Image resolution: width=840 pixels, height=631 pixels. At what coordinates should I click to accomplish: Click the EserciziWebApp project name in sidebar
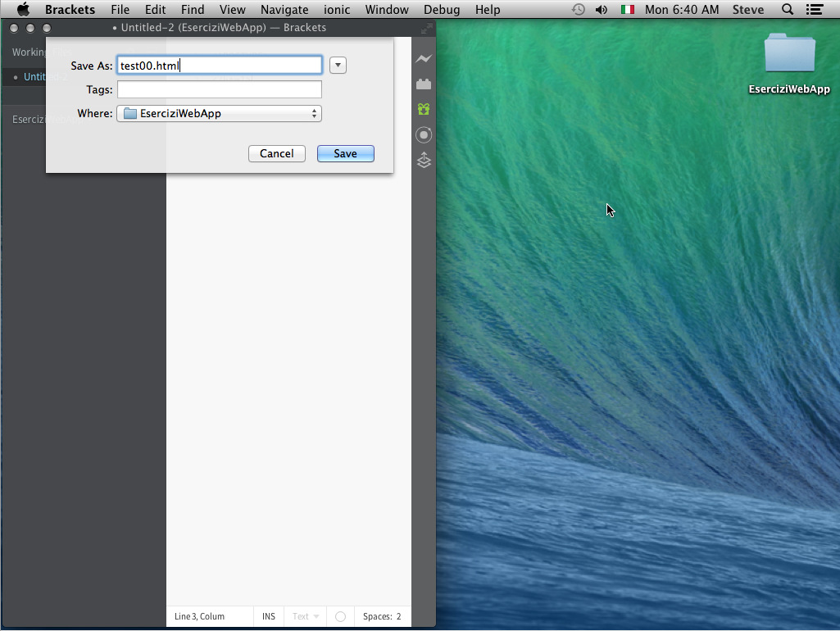click(x=48, y=119)
